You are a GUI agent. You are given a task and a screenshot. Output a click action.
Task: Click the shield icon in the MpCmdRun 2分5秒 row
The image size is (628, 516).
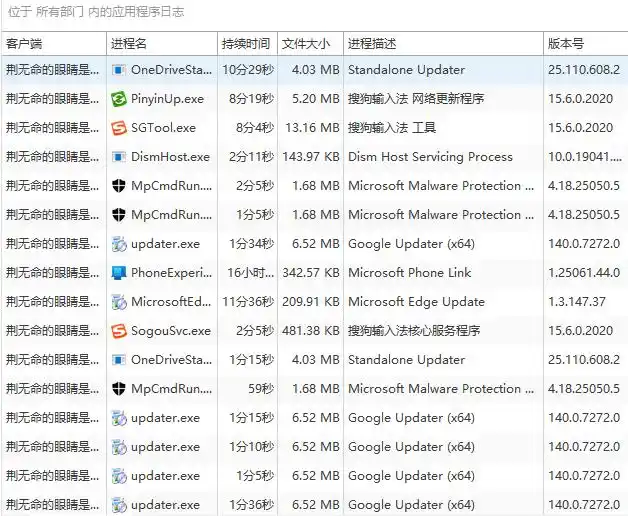(x=119, y=186)
